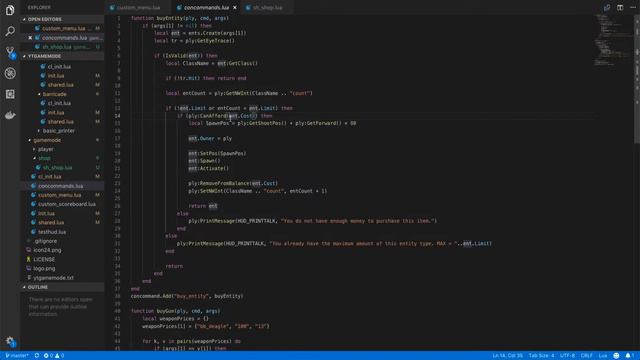Open concommands.lua in the file tree
This screenshot has width=640, height=360.
click(62, 186)
